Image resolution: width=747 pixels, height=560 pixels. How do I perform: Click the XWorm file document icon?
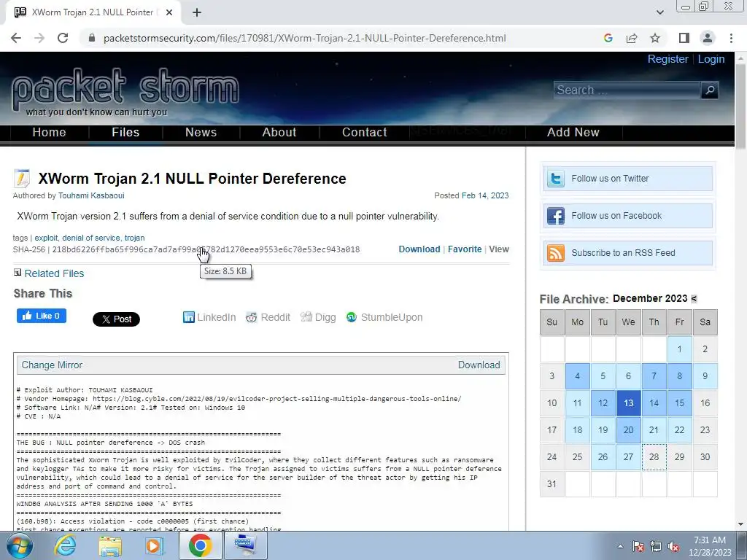pos(21,179)
